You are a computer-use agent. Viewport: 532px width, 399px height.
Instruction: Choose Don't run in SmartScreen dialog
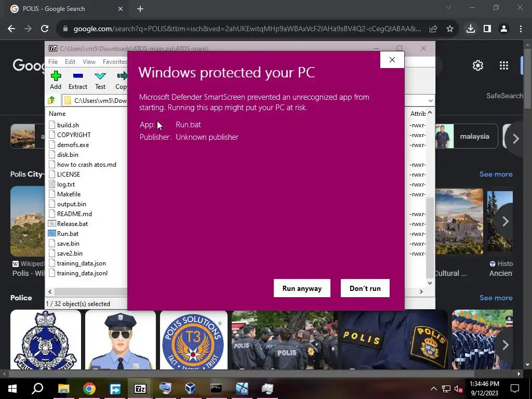[365, 288]
